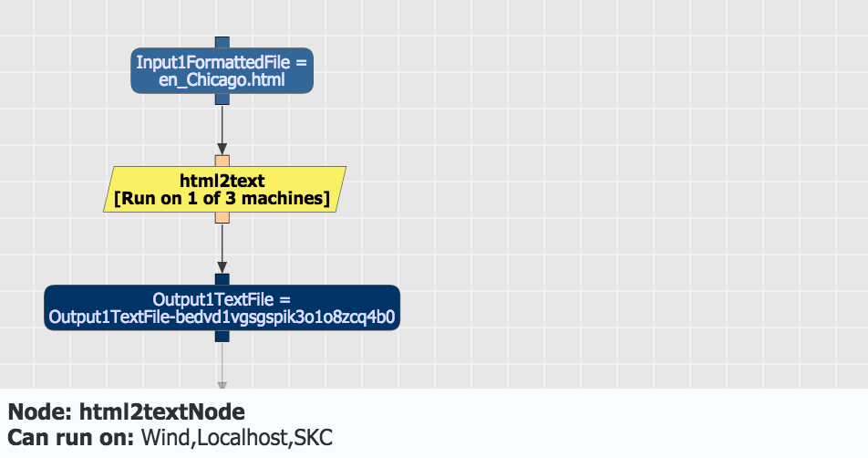The image size is (868, 458).
Task: Click the bottom port of Output1TextFile node
Action: (222, 336)
